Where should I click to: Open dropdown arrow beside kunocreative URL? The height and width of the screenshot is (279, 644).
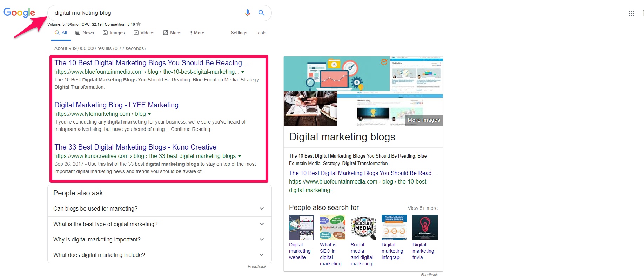point(240,156)
